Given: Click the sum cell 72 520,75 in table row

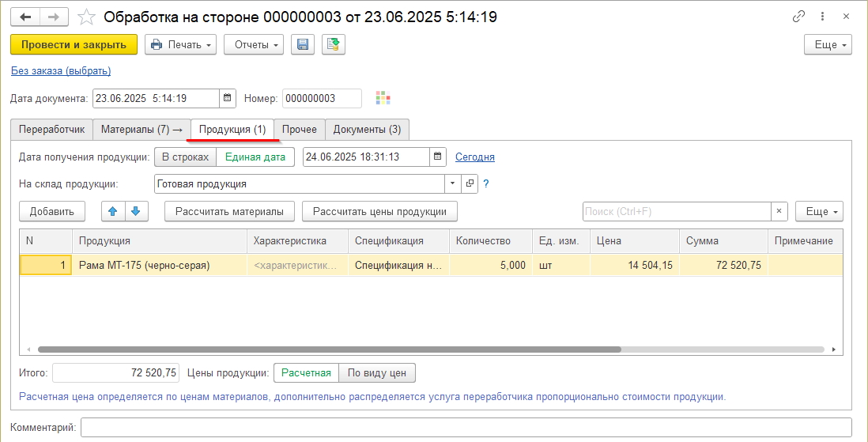Looking at the screenshot, I should [x=723, y=266].
